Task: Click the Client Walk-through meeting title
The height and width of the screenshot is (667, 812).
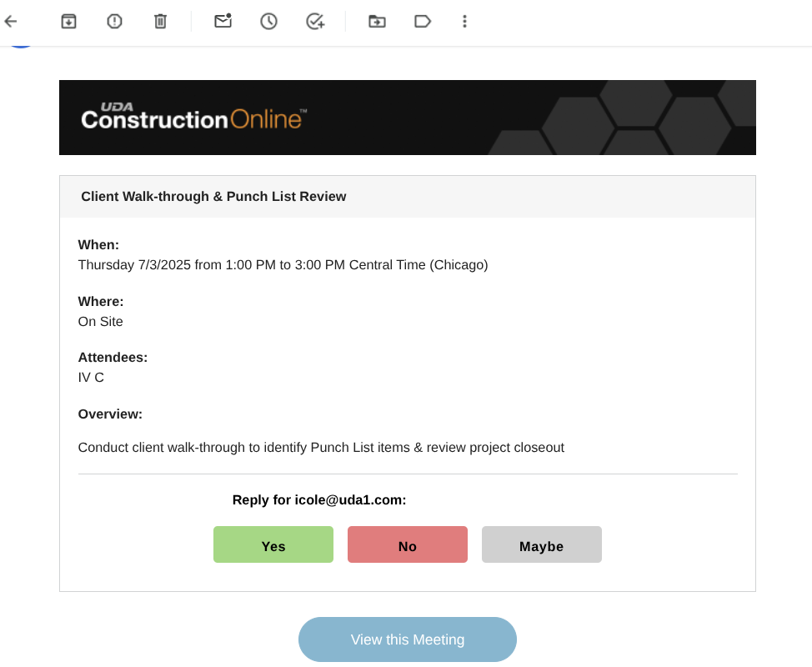Action: coord(213,197)
